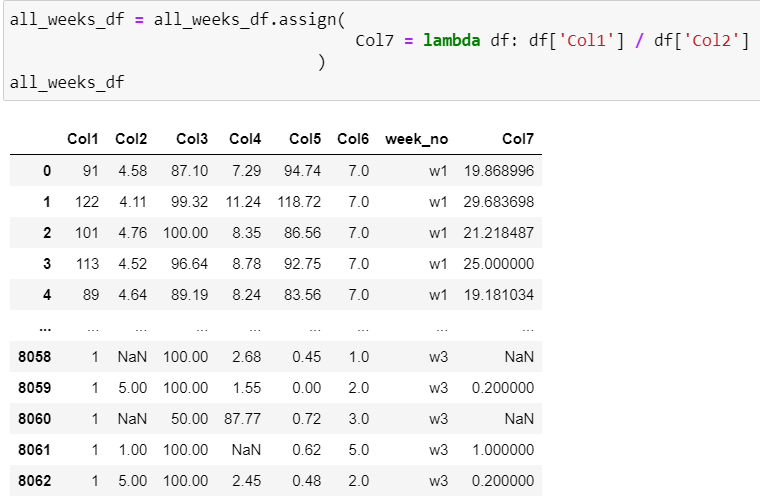760x499 pixels.
Task: Select the Col5 column header
Action: (305, 139)
